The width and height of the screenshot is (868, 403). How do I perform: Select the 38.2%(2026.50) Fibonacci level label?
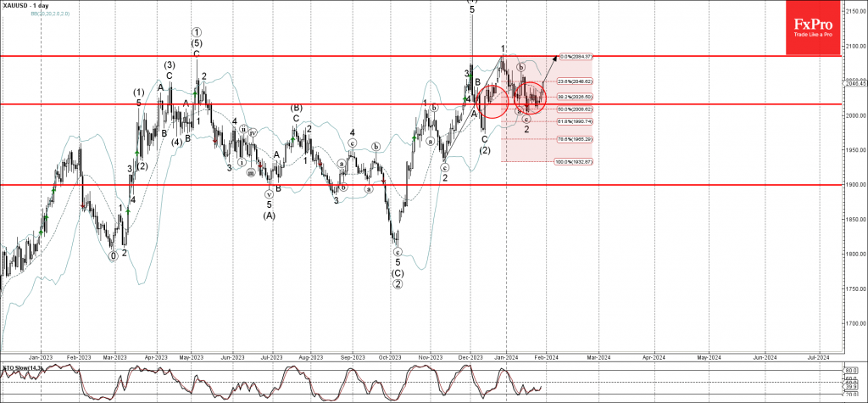tap(576, 97)
